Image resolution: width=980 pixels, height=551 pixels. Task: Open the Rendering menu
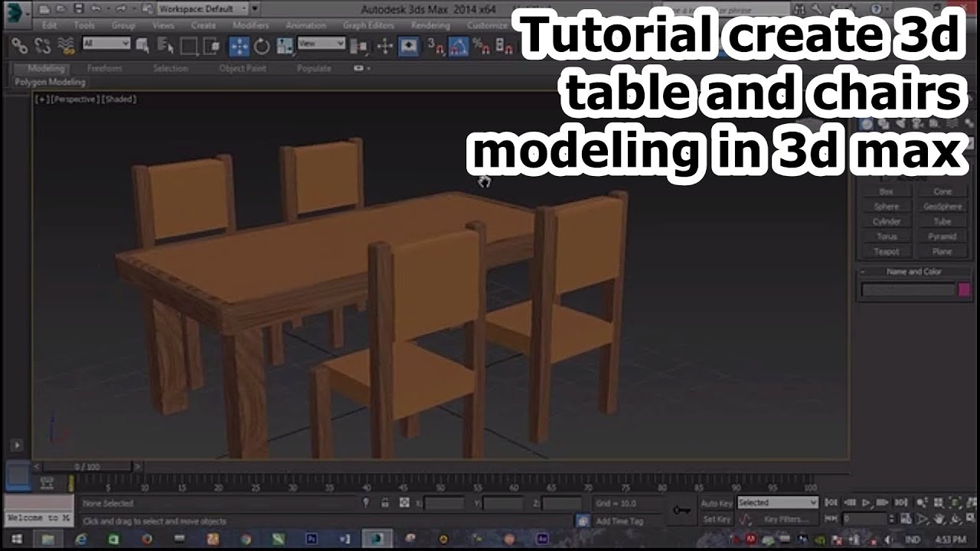430,25
